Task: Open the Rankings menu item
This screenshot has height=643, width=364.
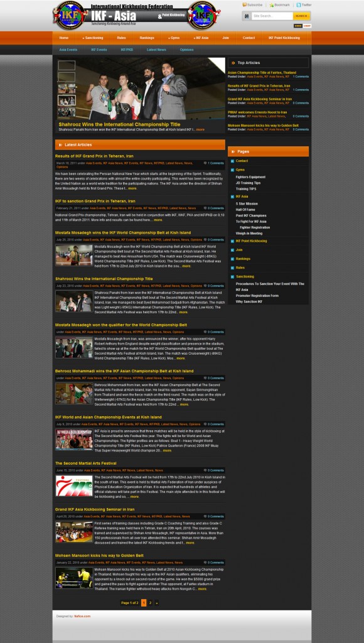Action: [147, 38]
